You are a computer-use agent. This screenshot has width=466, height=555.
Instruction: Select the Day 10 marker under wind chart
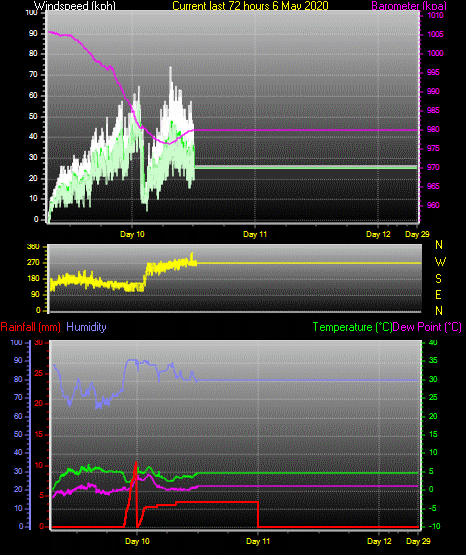(132, 234)
